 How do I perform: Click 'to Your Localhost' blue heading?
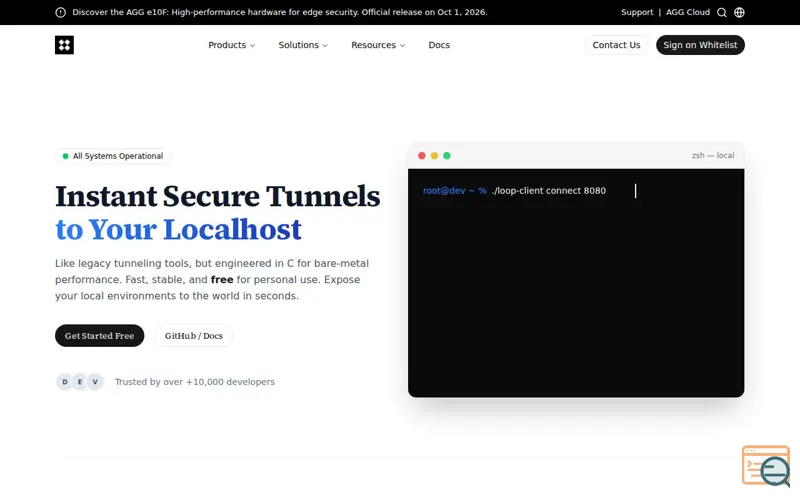click(x=179, y=230)
